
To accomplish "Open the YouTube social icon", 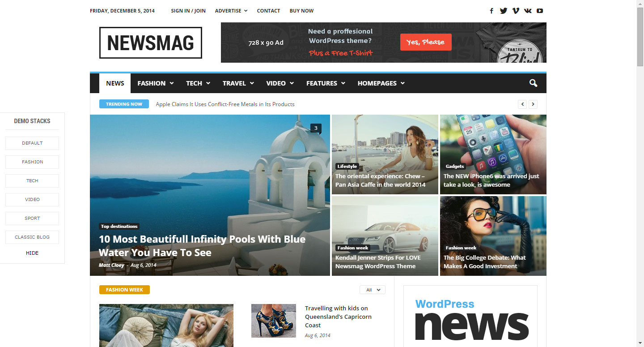I will pos(540,11).
